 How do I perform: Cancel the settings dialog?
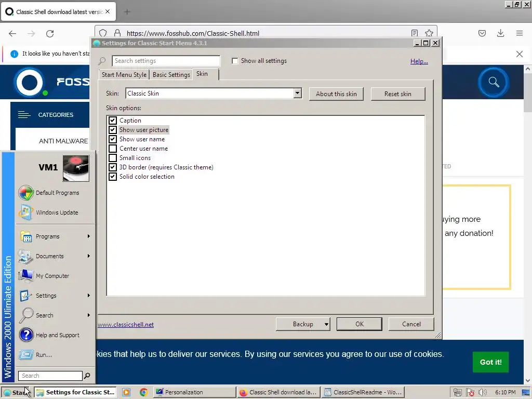(411, 324)
